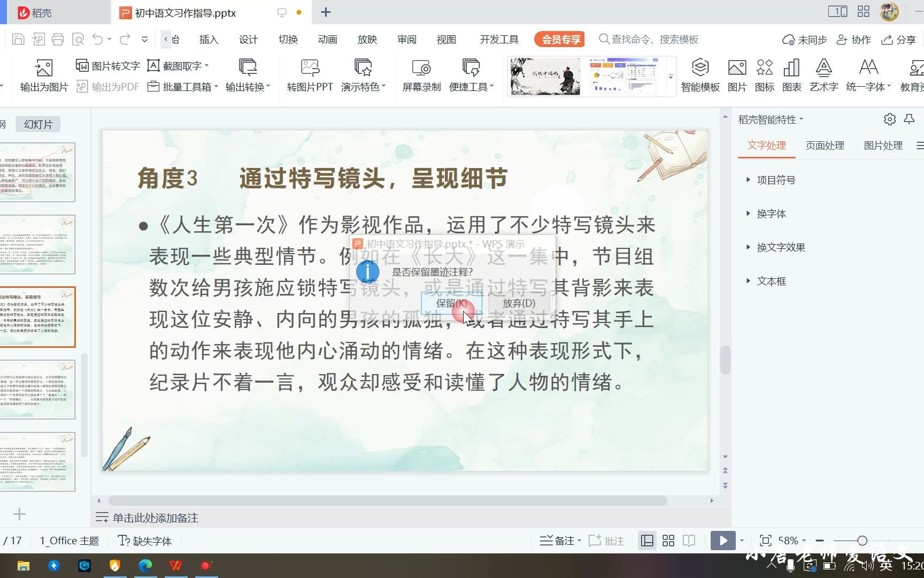Insert a 图表 chart
924x578 pixels.
(x=791, y=76)
